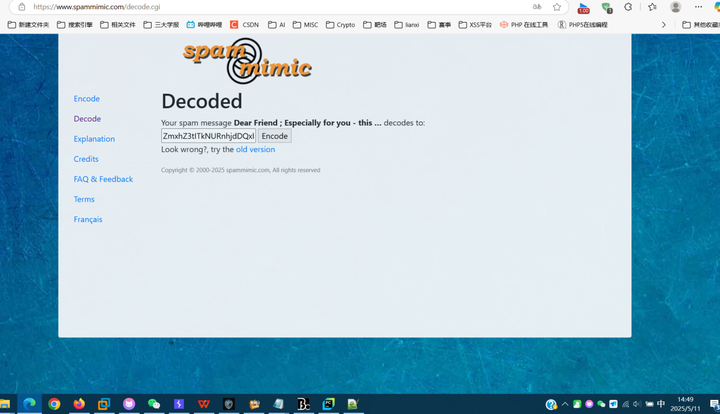Open the AI bookmarks folder
This screenshot has height=414, width=720.
click(x=276, y=25)
